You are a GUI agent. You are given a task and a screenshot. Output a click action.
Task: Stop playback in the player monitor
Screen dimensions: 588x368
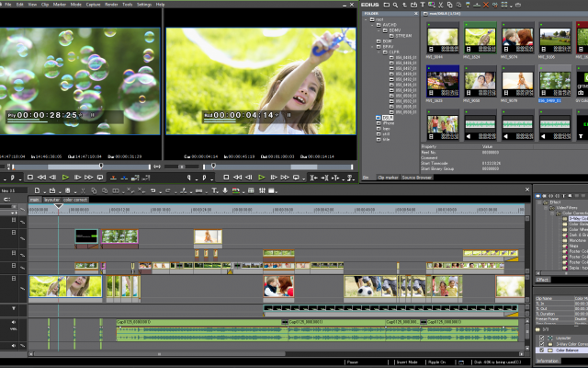click(30, 178)
